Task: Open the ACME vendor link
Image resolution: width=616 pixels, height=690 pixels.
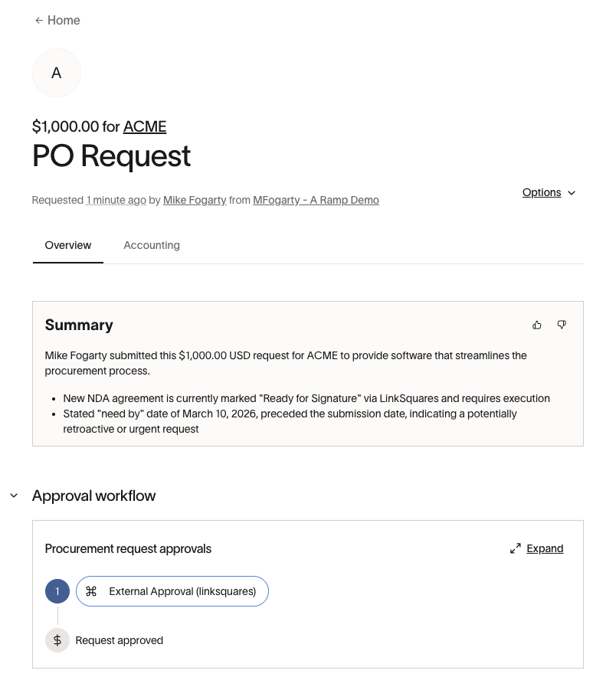Action: point(145,127)
